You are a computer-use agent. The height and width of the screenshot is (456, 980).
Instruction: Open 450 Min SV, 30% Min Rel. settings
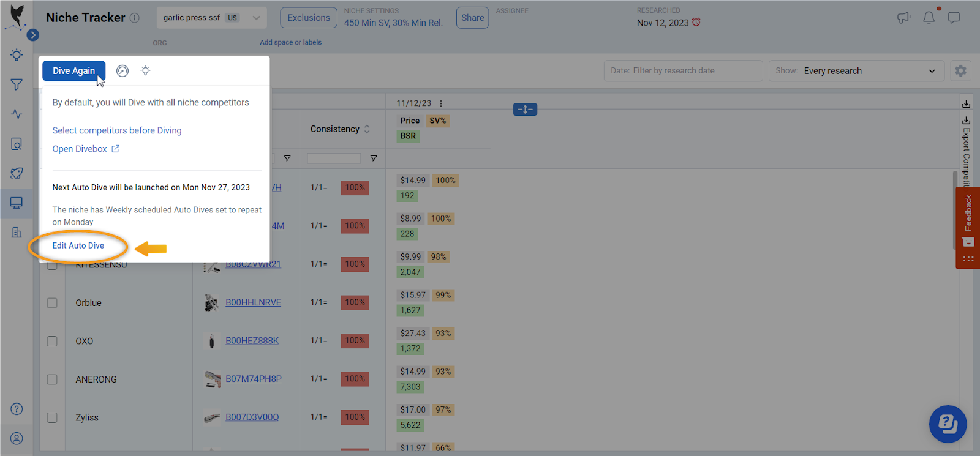pyautogui.click(x=393, y=23)
